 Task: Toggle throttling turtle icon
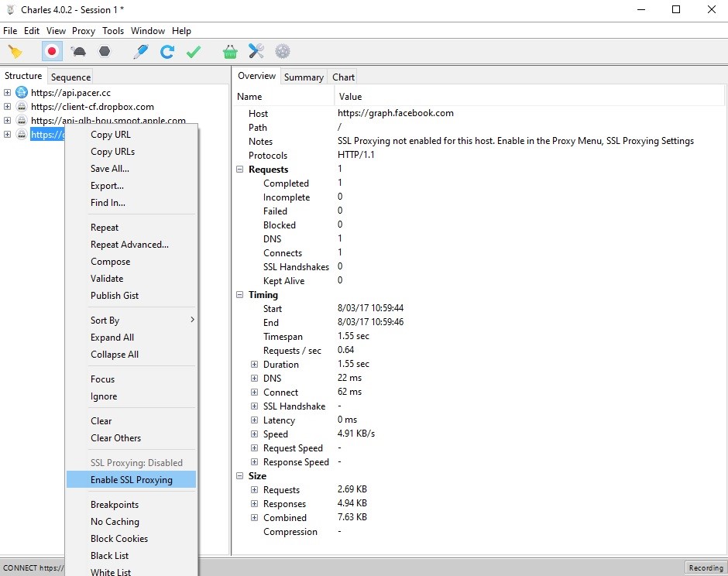pos(78,52)
